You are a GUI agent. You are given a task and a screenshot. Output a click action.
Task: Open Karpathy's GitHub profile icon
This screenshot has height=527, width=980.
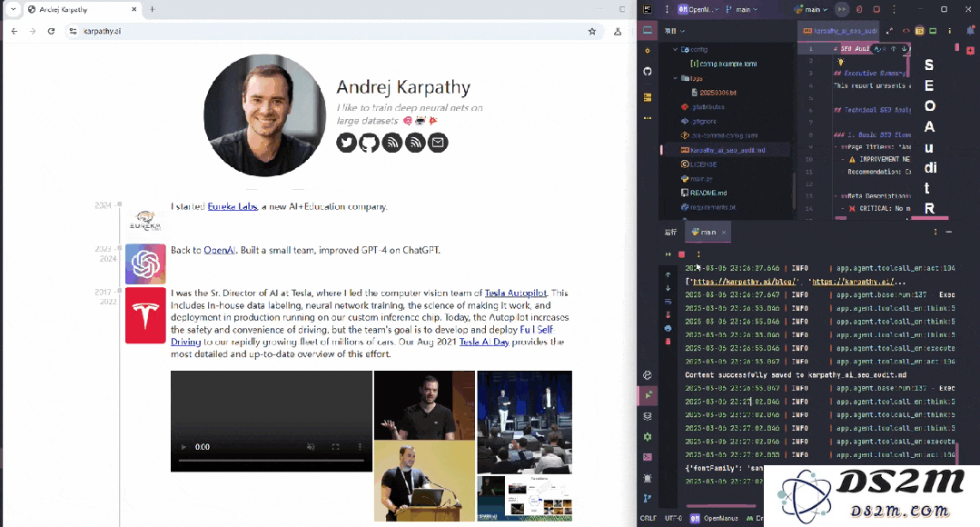[x=369, y=143]
